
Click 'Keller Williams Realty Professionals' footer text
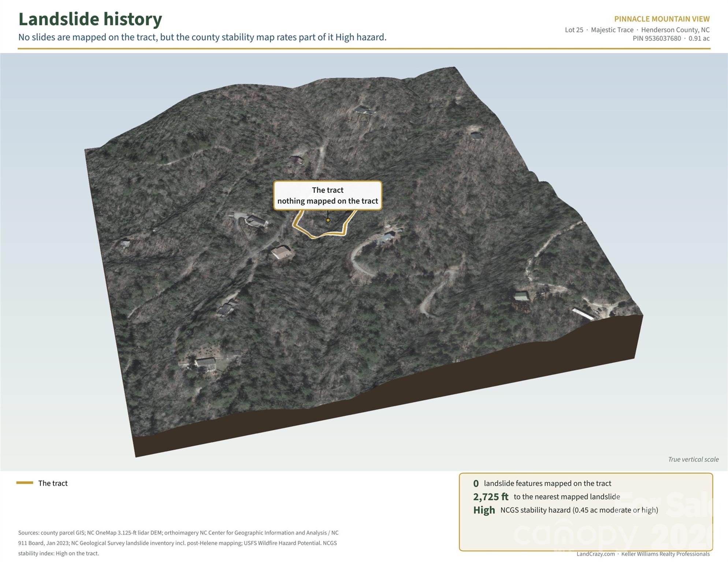point(665,554)
